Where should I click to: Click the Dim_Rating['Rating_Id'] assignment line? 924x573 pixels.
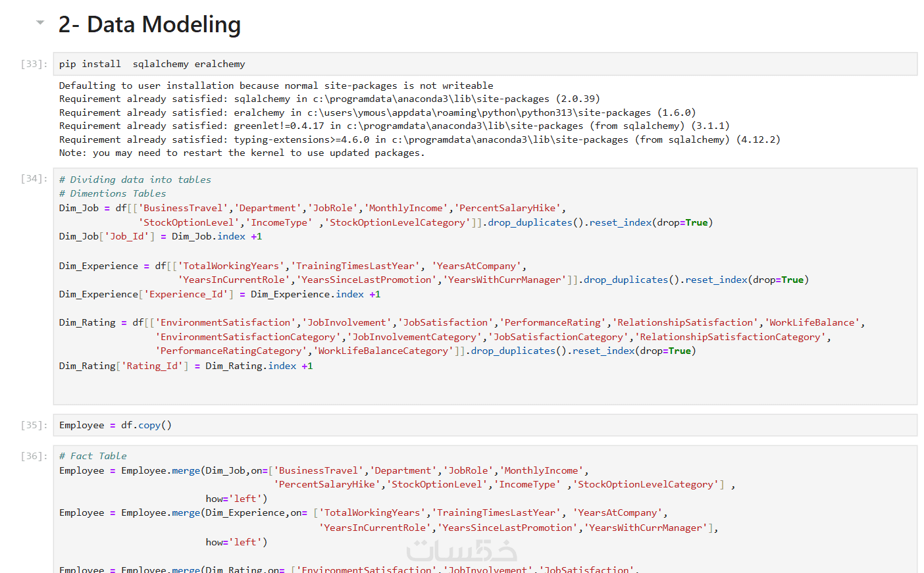pyautogui.click(x=186, y=366)
